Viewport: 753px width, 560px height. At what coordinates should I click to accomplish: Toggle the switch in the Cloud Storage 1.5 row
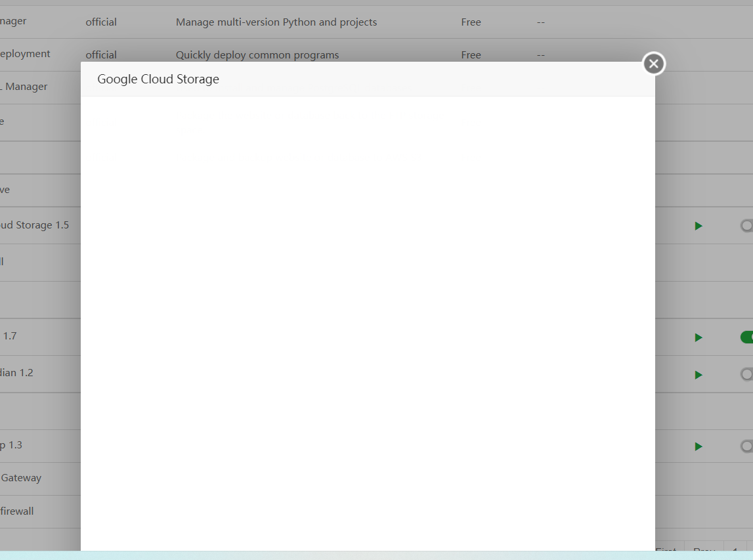(x=746, y=226)
